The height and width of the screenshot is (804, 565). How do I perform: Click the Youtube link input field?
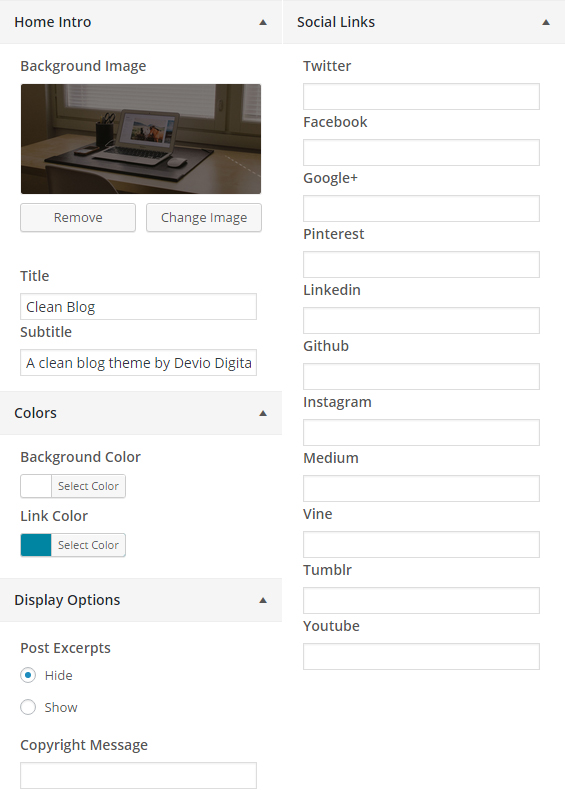(x=421, y=656)
